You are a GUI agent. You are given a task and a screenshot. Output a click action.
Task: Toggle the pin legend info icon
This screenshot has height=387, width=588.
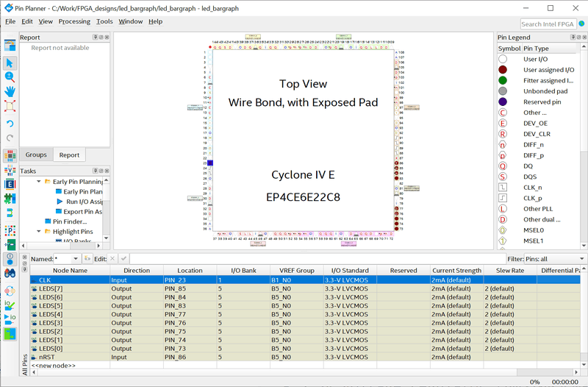point(10,259)
